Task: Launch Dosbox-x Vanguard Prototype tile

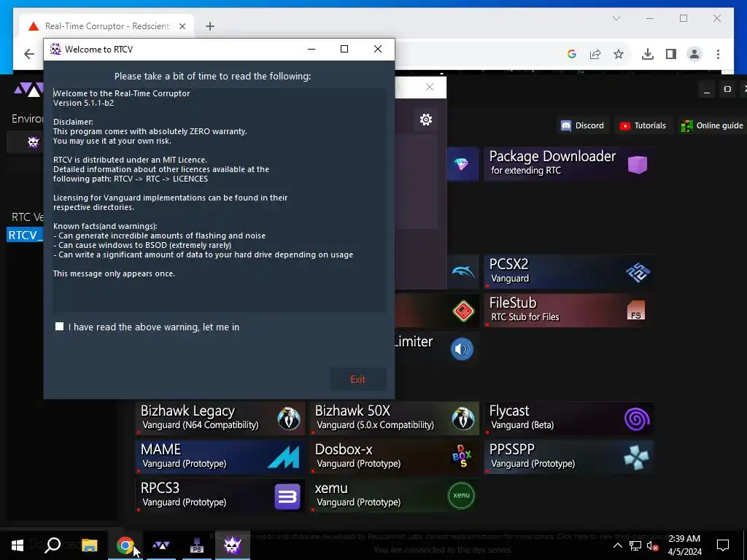Action: pyautogui.click(x=394, y=457)
